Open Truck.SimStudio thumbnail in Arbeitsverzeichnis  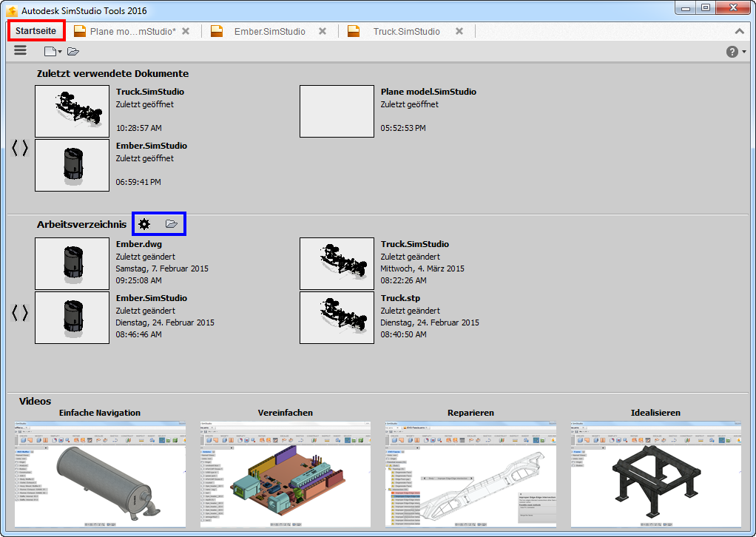(x=337, y=263)
